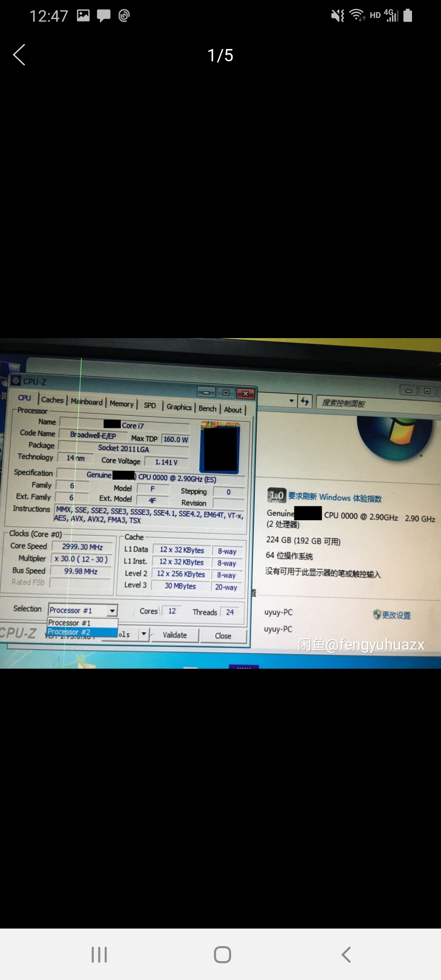
Task: Click the Core Voltage value 1.141 V
Action: (166, 462)
